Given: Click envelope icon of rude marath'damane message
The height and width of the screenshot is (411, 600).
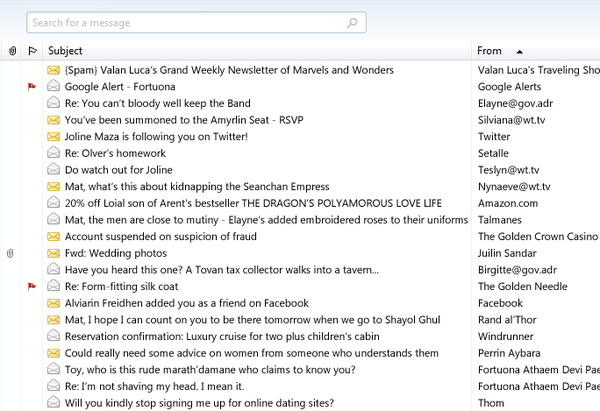Looking at the screenshot, I should pyautogui.click(x=54, y=369).
